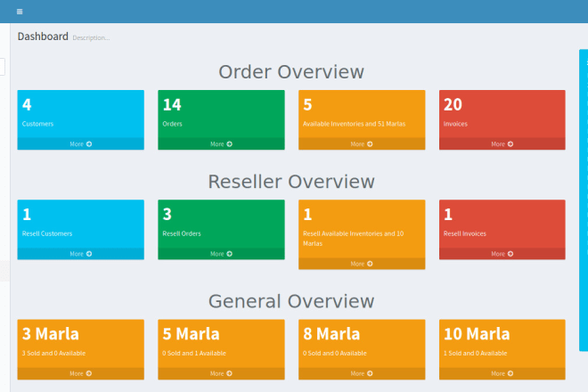The image size is (588, 392).
Task: Open More link on Orders card
Action: [x=221, y=144]
